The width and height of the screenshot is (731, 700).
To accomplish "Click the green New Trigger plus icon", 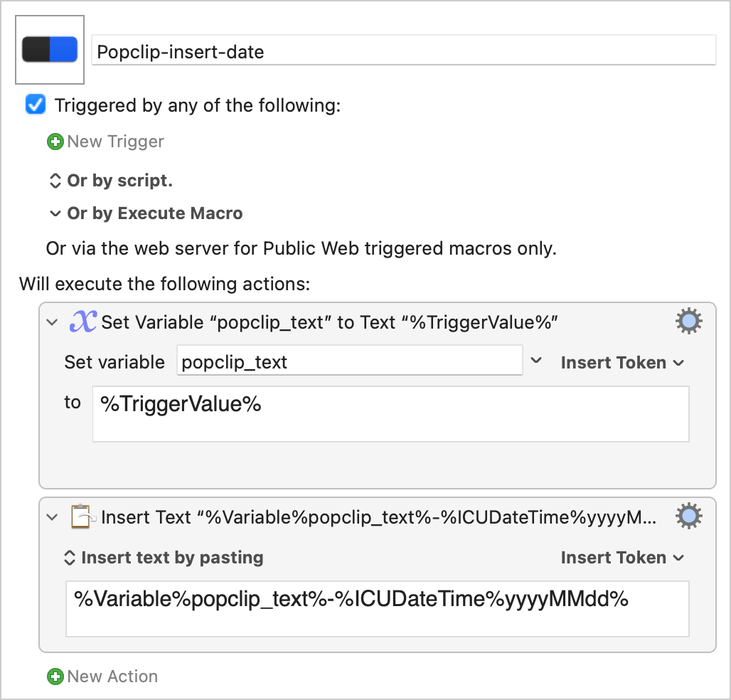I will 55,142.
